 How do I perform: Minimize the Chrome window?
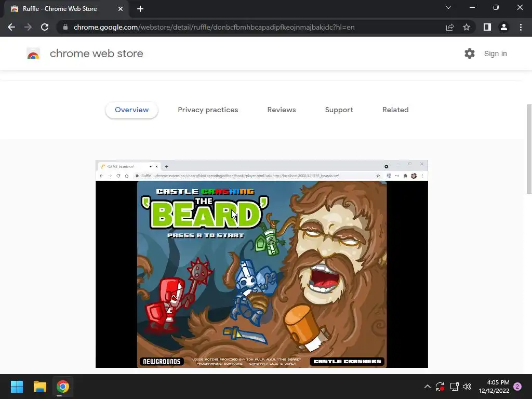(x=472, y=7)
